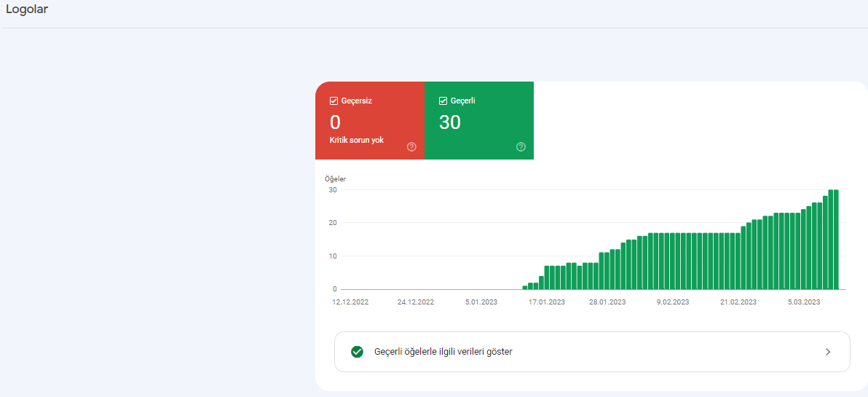Click the Logolar page heading
Viewport: 868px width, 397px height.
click(26, 10)
